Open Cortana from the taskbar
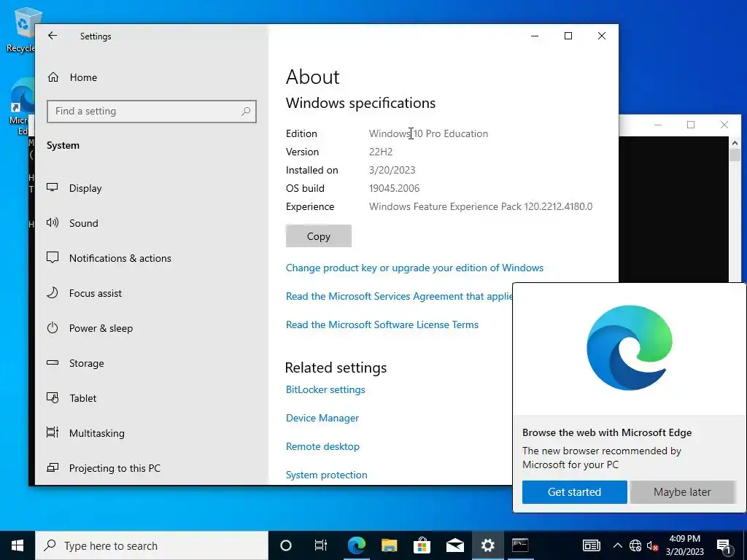747x560 pixels. pyautogui.click(x=285, y=545)
